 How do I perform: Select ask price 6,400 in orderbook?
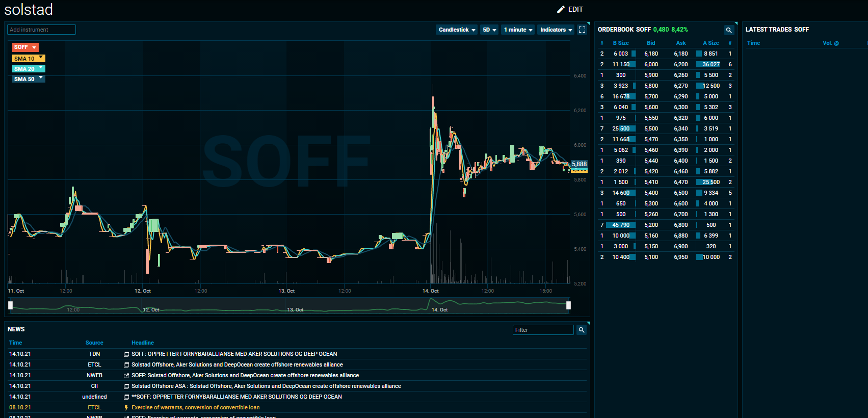[681, 161]
